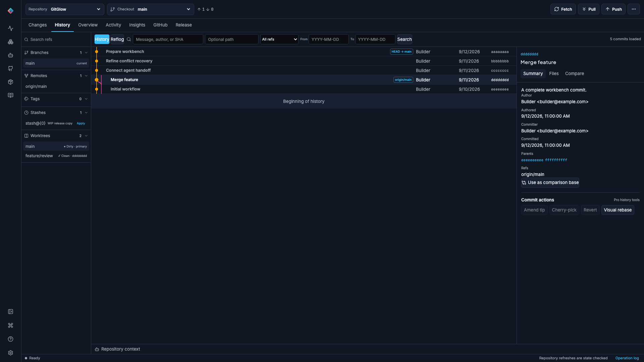The height and width of the screenshot is (362, 644).
Task: Apply the stash@{0} entry
Action: click(x=81, y=123)
